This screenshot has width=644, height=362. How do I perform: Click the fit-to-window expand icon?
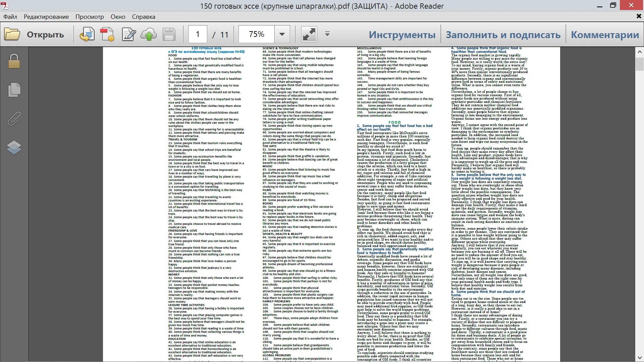coord(309,35)
